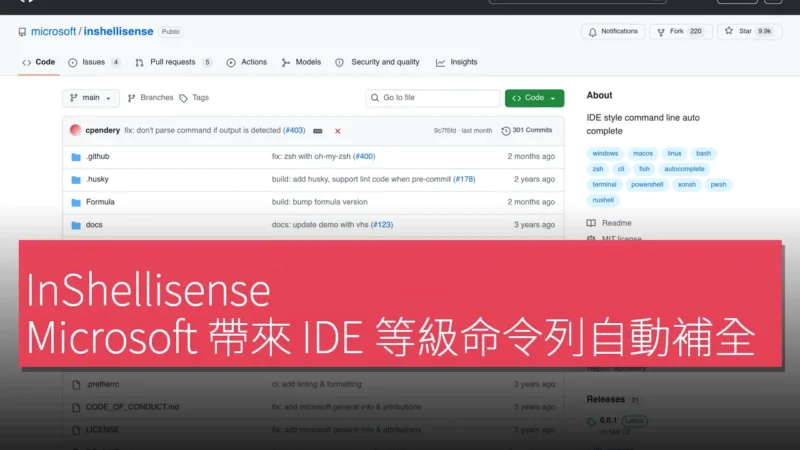Open cpendery author profile
This screenshot has width=800, height=450.
pos(103,131)
